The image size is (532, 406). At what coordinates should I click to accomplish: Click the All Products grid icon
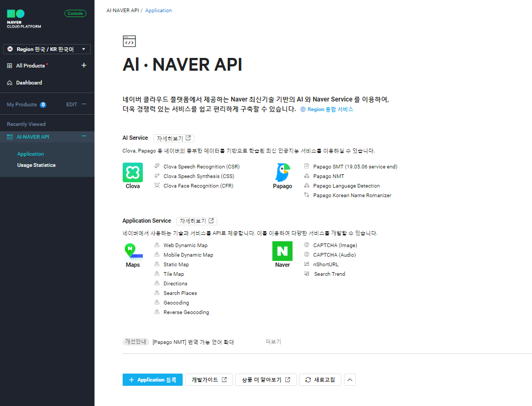10,65
